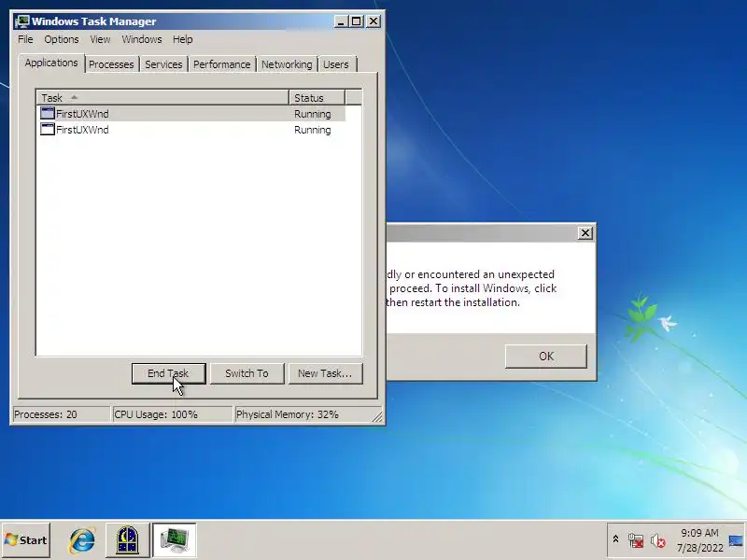Open the Options menu

pyautogui.click(x=62, y=39)
